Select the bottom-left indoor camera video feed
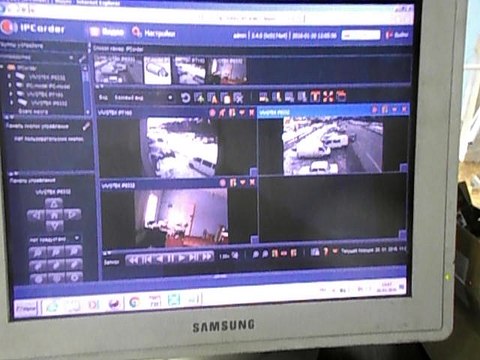Viewport: 480px width, 360px height. click(182, 217)
